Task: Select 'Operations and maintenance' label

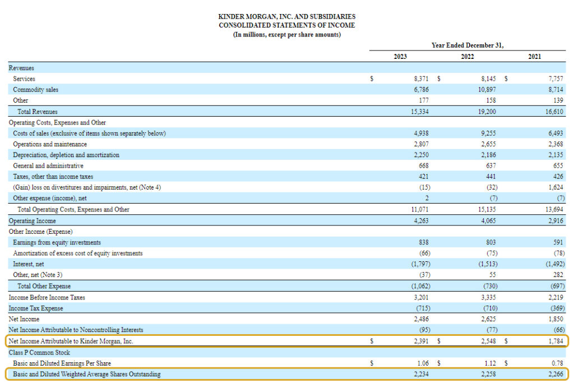Action: (50, 144)
